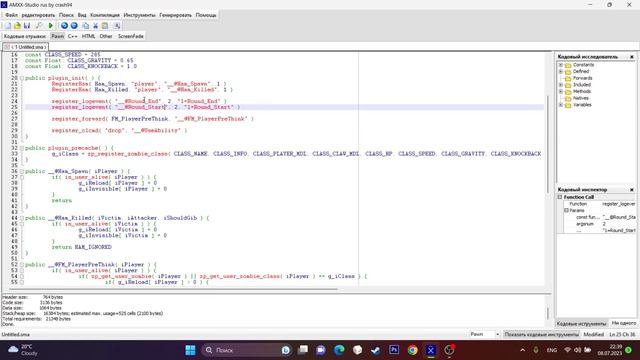Save the file using the floppy icon
The height and width of the screenshot is (360, 640).
pyautogui.click(x=27, y=26)
